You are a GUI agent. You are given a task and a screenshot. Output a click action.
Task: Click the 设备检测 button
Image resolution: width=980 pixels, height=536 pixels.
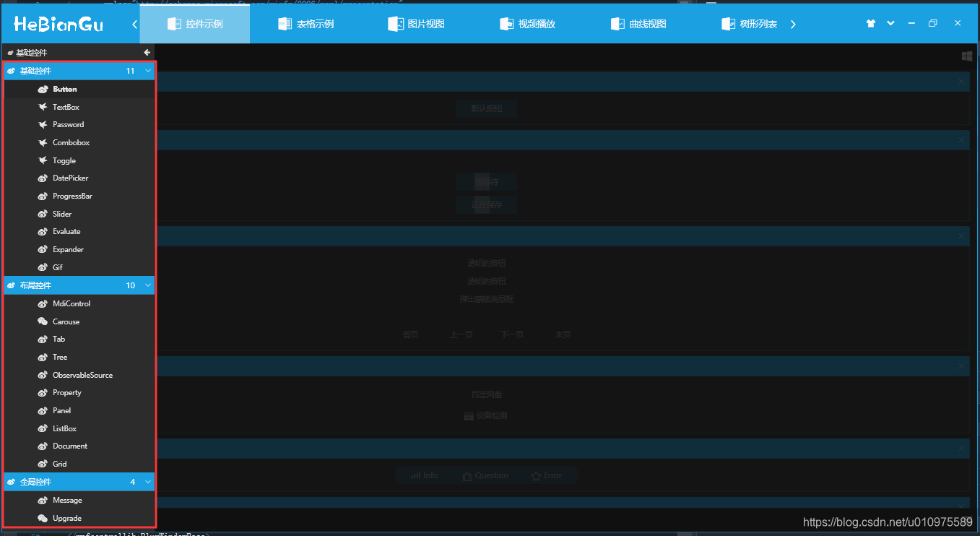coord(486,416)
